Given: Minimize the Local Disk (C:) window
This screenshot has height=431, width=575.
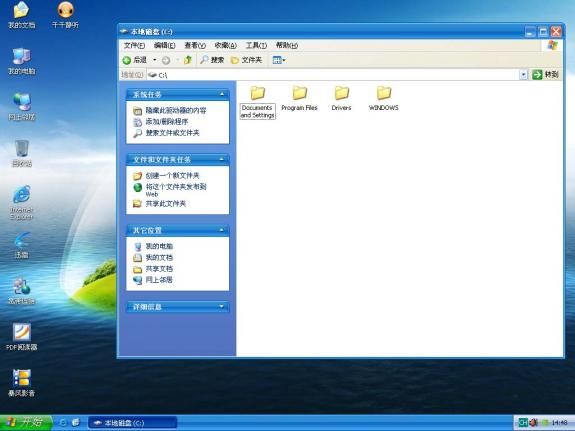Looking at the screenshot, I should pyautogui.click(x=530, y=32).
